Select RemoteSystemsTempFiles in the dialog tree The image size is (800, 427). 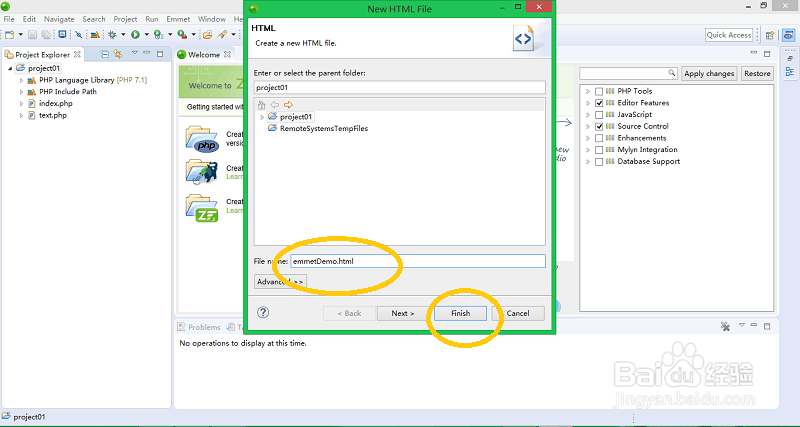[x=324, y=129]
